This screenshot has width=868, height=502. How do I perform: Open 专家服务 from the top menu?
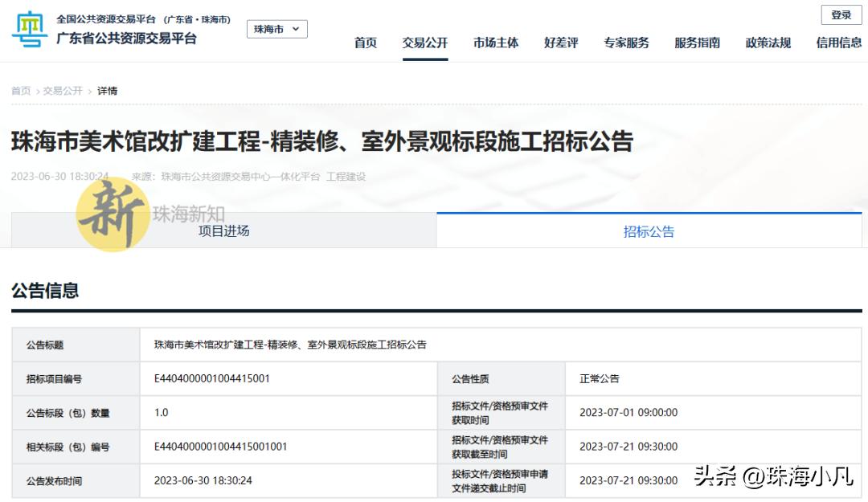tap(628, 43)
